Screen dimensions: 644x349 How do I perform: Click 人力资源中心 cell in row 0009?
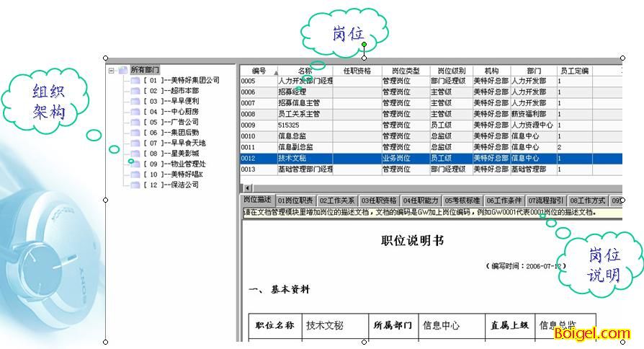(x=534, y=125)
